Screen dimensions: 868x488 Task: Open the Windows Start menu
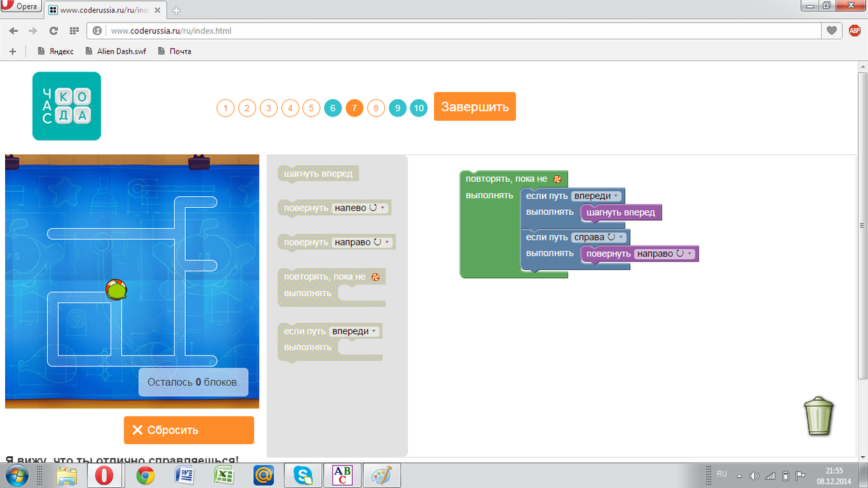tap(16, 476)
